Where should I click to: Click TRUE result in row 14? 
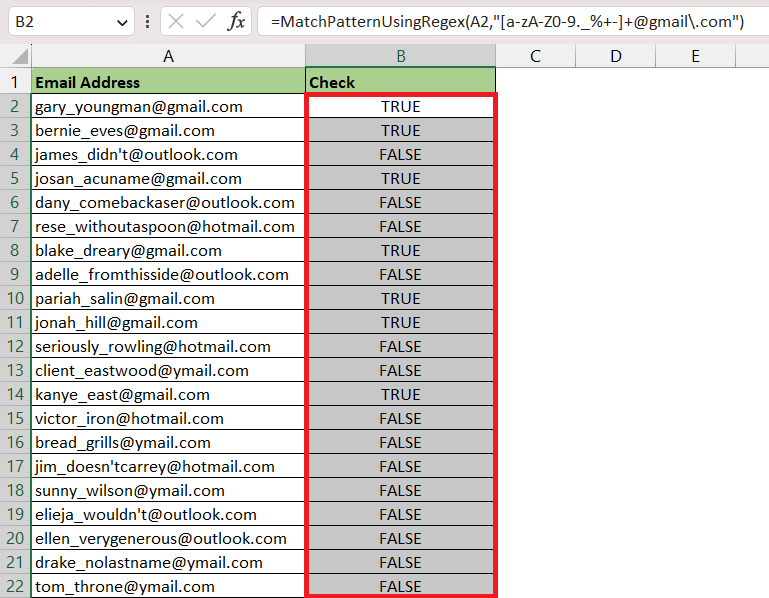tap(401, 394)
